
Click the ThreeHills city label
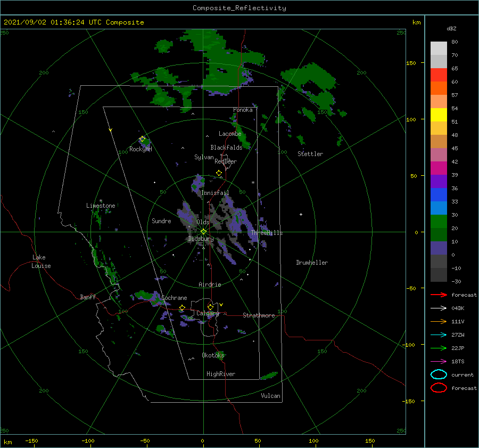pyautogui.click(x=267, y=233)
